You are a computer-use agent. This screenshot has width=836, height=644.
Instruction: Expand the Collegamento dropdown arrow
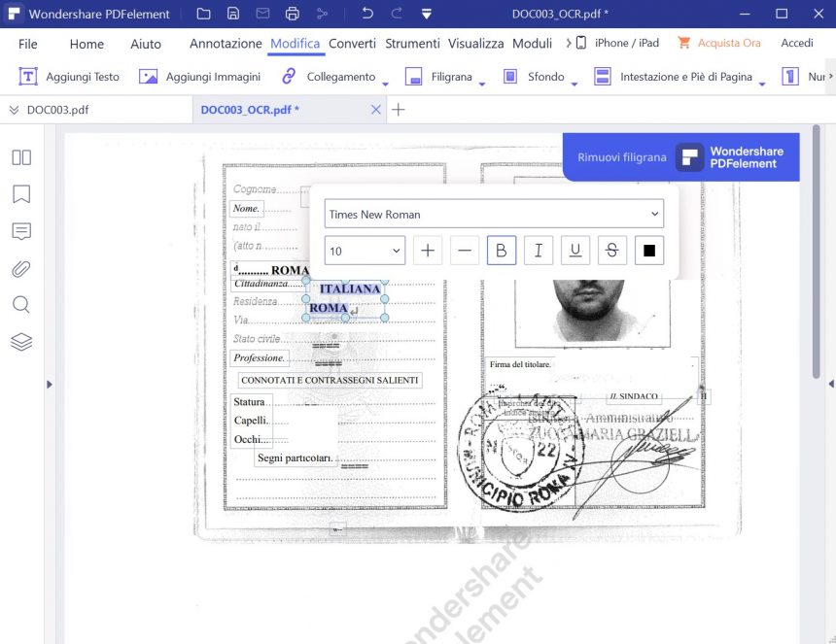click(386, 84)
